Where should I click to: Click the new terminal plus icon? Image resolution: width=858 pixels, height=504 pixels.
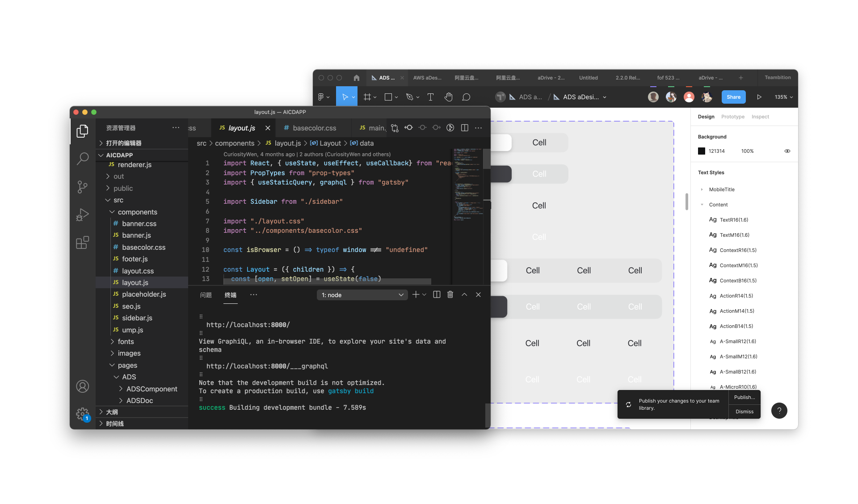point(416,295)
